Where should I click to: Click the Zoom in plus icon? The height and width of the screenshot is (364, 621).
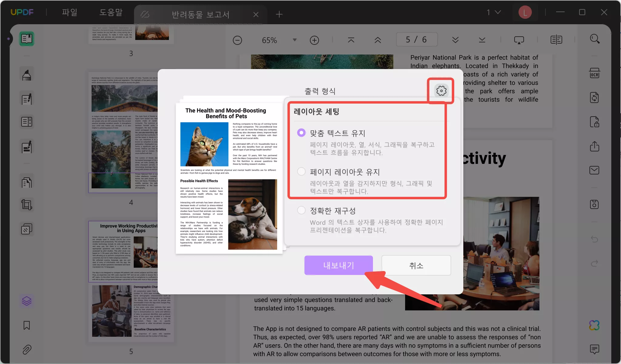coord(314,40)
